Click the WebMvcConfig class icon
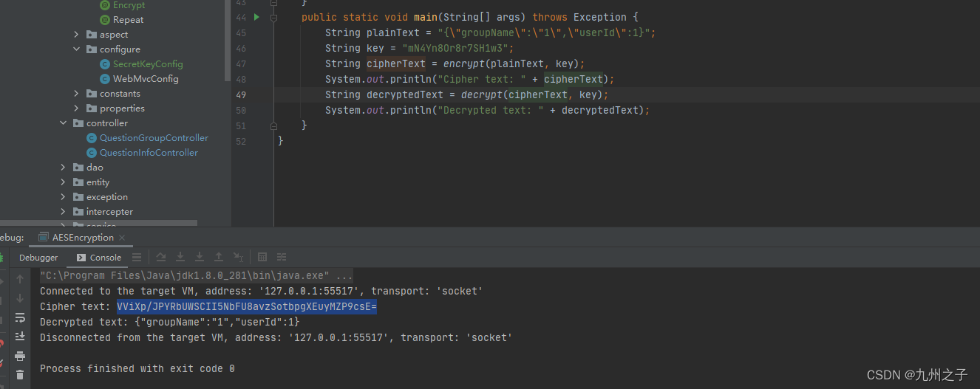Image resolution: width=980 pixels, height=389 pixels. click(105, 79)
